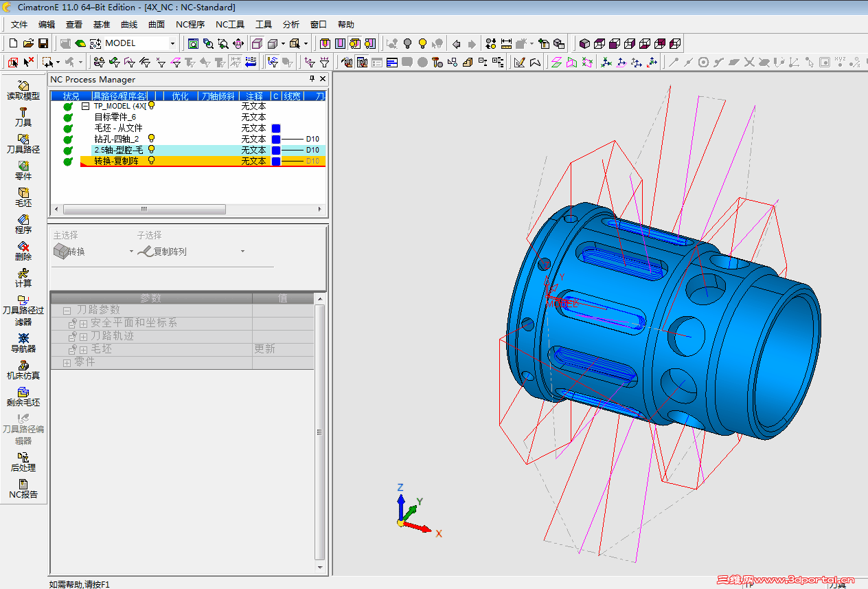Open the 编辑 (Edit) menu
The width and height of the screenshot is (868, 589).
(47, 25)
